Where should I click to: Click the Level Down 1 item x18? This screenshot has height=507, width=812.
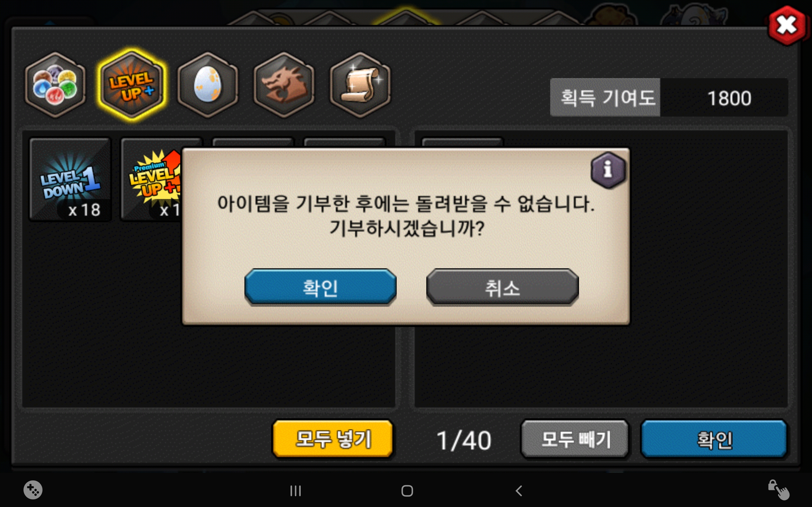(70, 179)
